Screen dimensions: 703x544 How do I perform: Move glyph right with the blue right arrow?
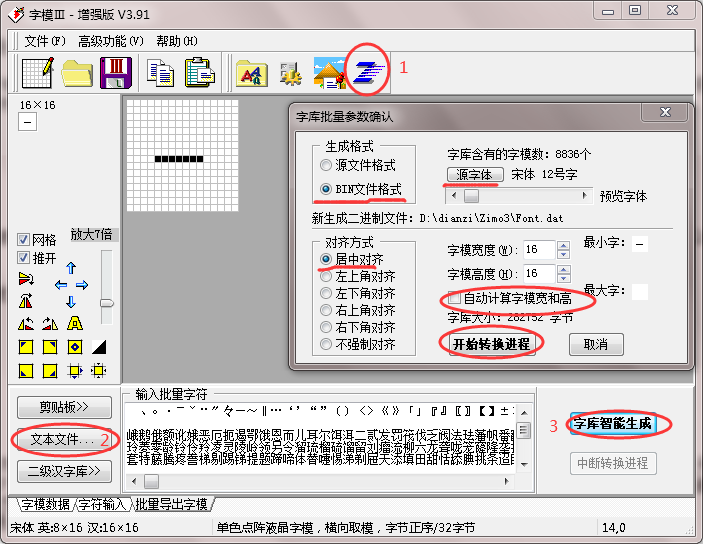click(82, 285)
